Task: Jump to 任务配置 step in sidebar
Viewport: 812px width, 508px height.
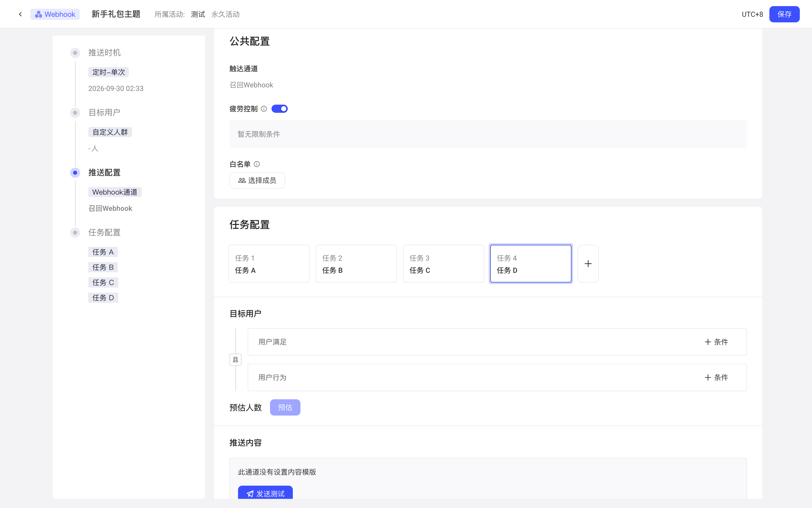Action: point(104,232)
